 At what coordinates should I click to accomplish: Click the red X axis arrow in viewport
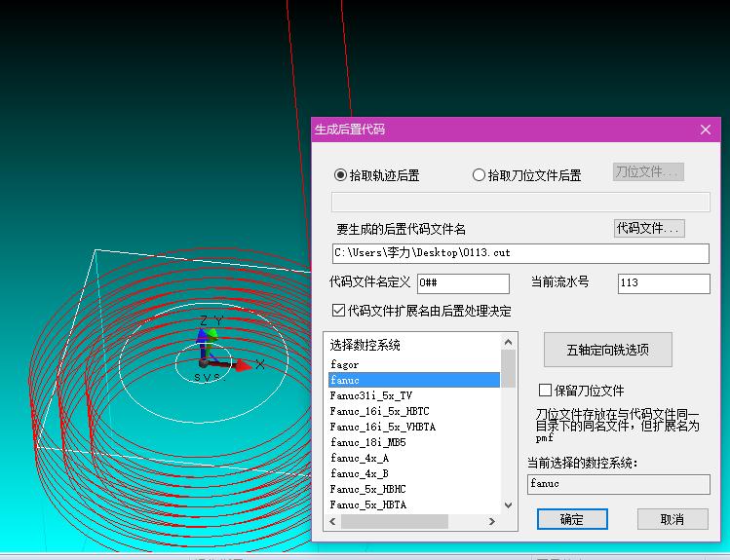pos(242,366)
